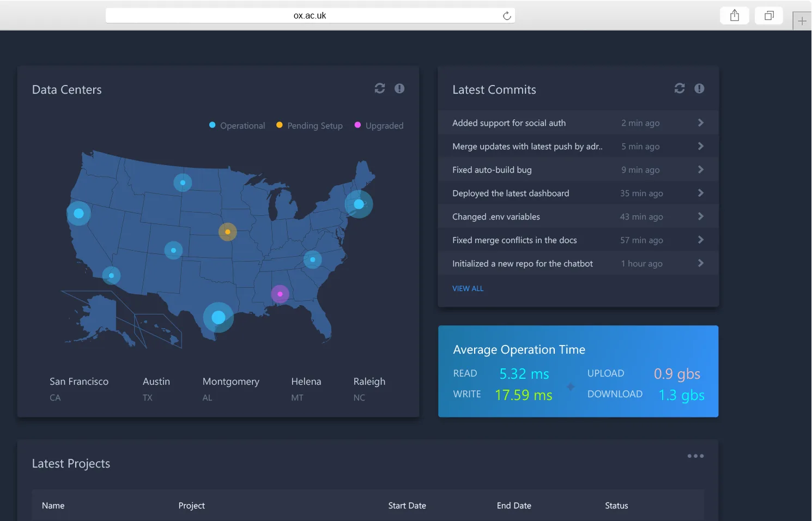
Task: Click the orange pending marker on map
Action: coord(228,232)
